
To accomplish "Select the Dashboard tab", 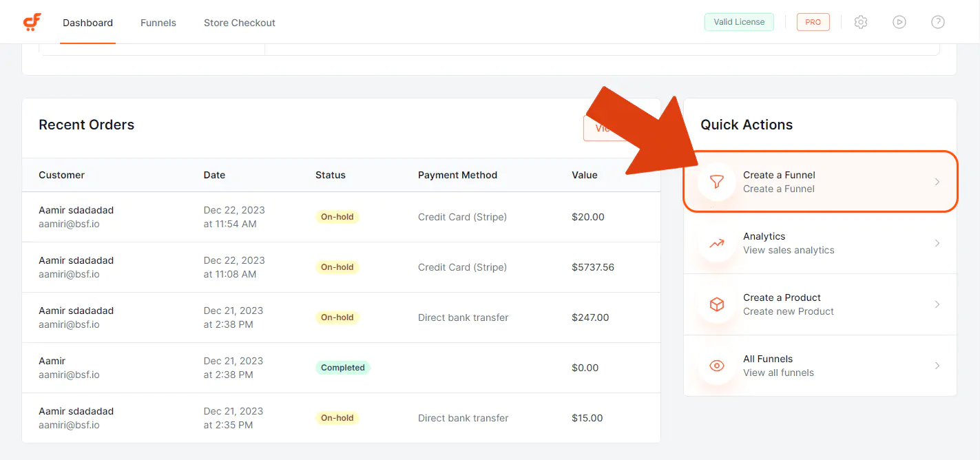I will pyautogui.click(x=87, y=23).
